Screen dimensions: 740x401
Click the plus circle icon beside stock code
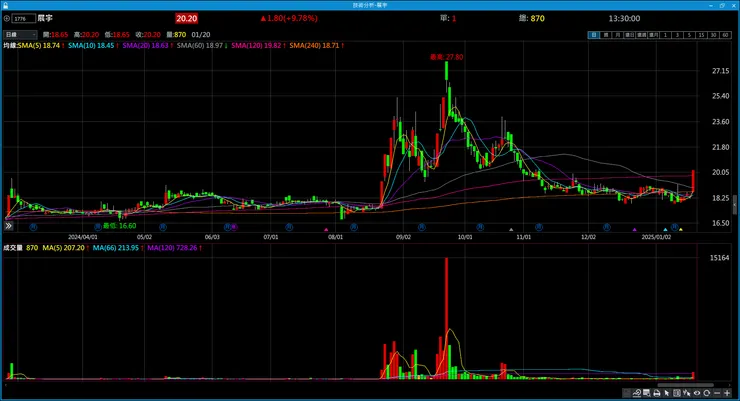[7, 18]
